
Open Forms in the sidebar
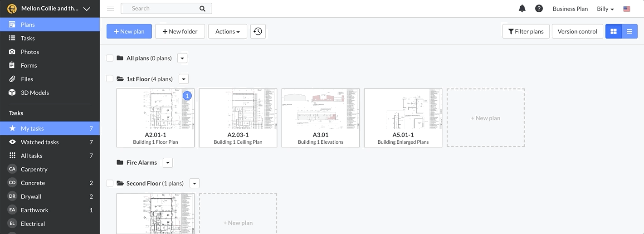(x=50, y=65)
